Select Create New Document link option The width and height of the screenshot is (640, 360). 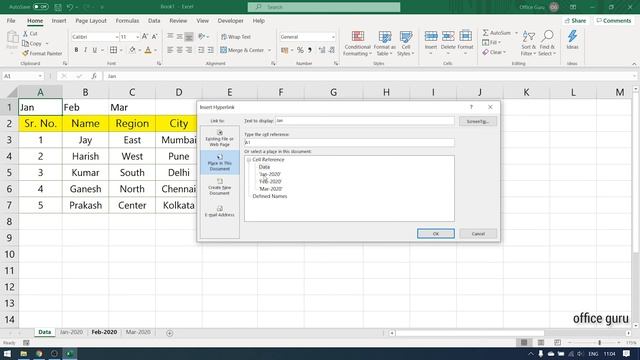click(220, 187)
